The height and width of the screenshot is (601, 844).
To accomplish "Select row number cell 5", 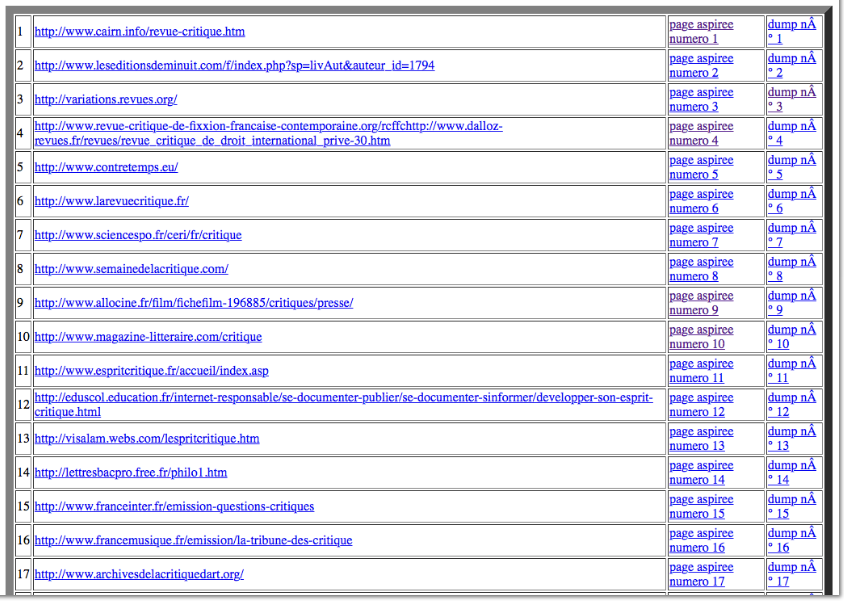I will pyautogui.click(x=23, y=167).
